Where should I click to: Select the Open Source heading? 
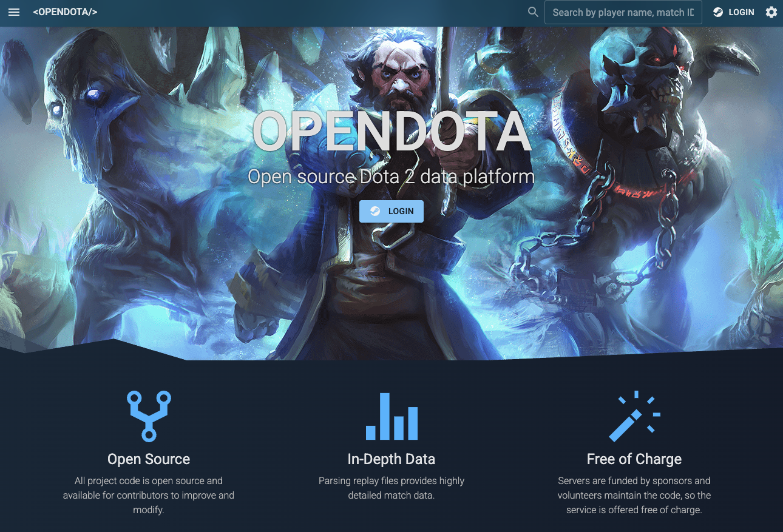coord(149,459)
